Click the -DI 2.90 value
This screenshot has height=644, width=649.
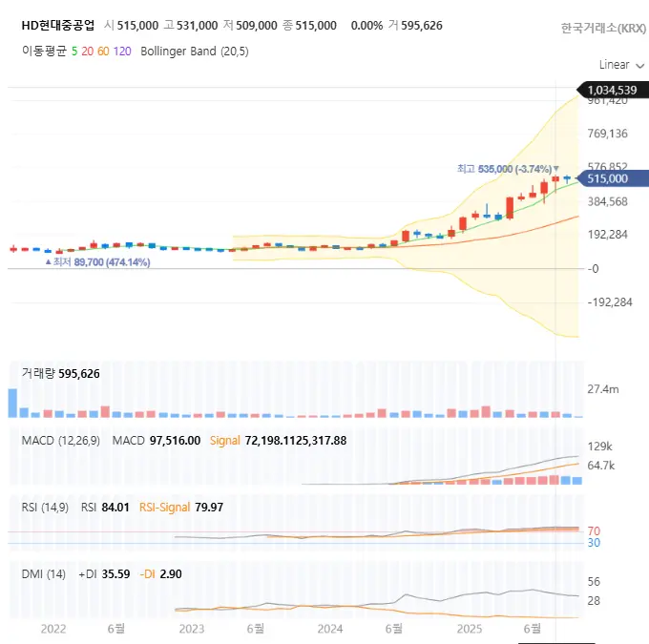pos(161,574)
